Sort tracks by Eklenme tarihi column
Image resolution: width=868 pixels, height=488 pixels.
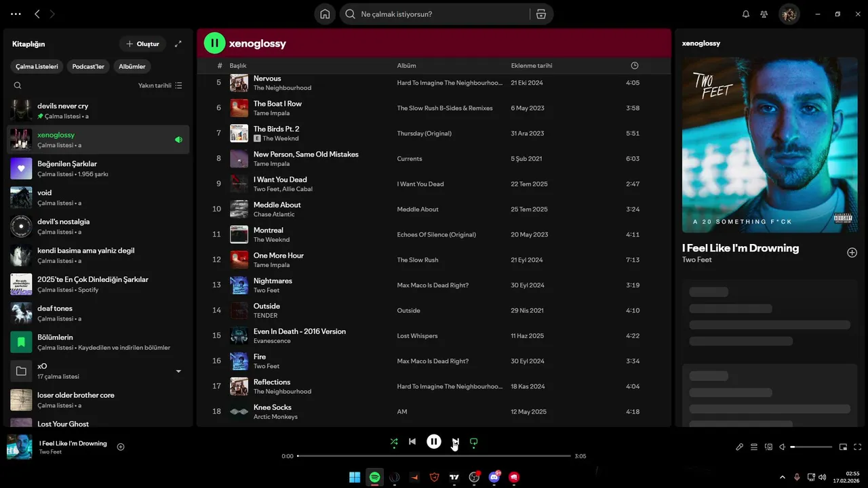[x=532, y=66]
